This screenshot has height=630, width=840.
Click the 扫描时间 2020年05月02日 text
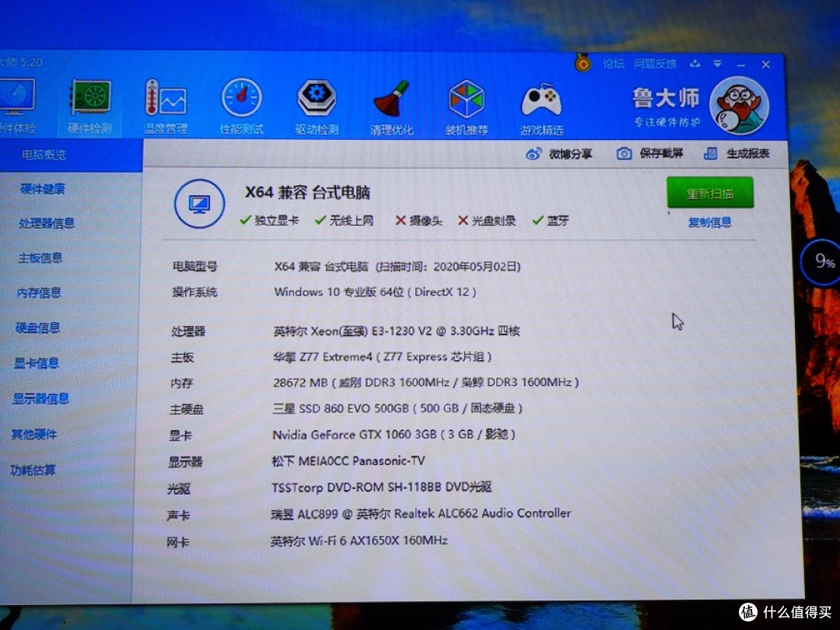[x=448, y=266]
